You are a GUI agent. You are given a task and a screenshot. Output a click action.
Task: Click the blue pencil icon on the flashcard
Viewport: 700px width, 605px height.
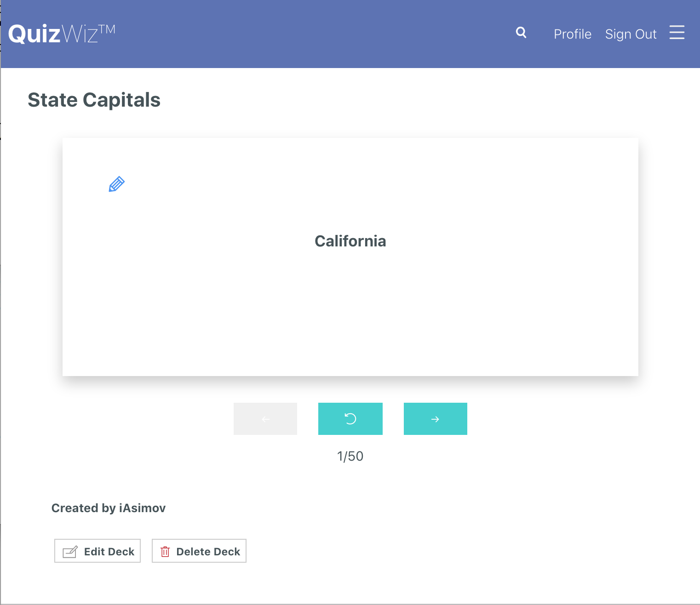coord(116,184)
